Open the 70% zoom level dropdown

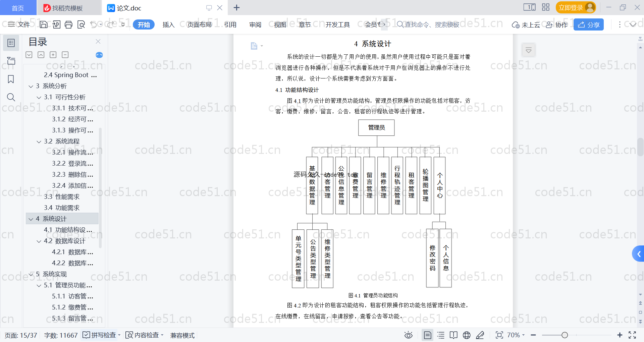pyautogui.click(x=516, y=335)
